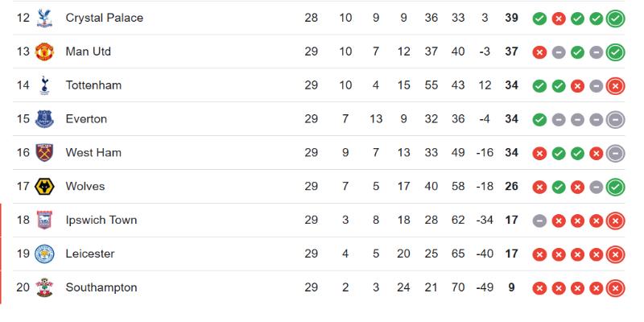Click the West Ham club crest
The image size is (644, 322).
[44, 153]
